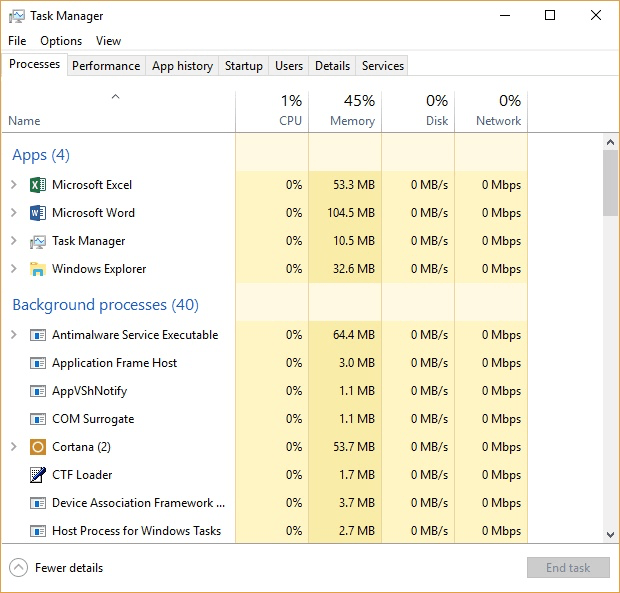This screenshot has width=620, height=593.
Task: Click the Device Association Framework icon
Action: (38, 503)
